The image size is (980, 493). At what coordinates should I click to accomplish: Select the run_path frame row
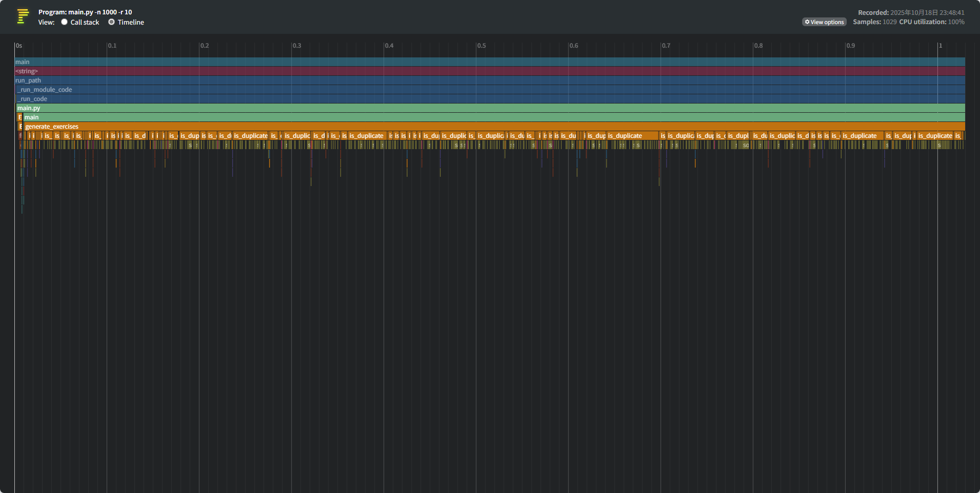(x=490, y=80)
